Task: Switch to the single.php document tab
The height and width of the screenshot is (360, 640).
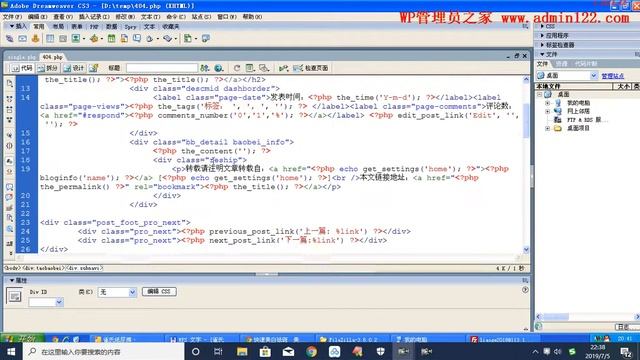Action: pyautogui.click(x=22, y=57)
